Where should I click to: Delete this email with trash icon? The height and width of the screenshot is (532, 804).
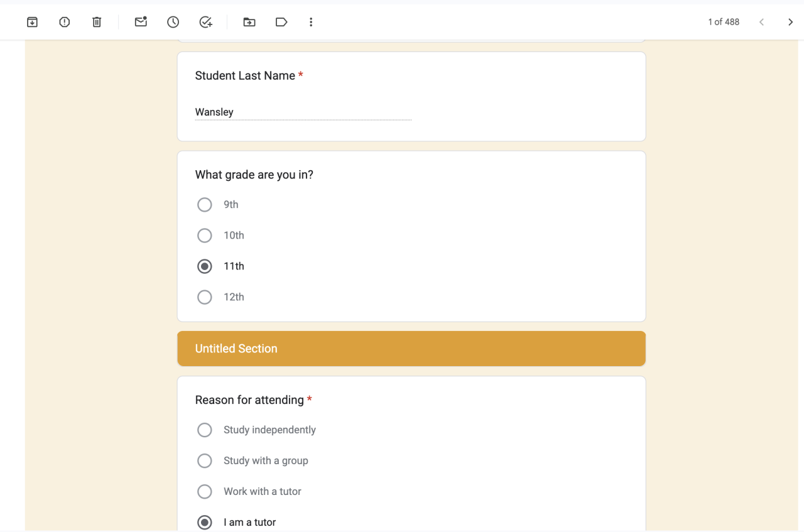[97, 22]
